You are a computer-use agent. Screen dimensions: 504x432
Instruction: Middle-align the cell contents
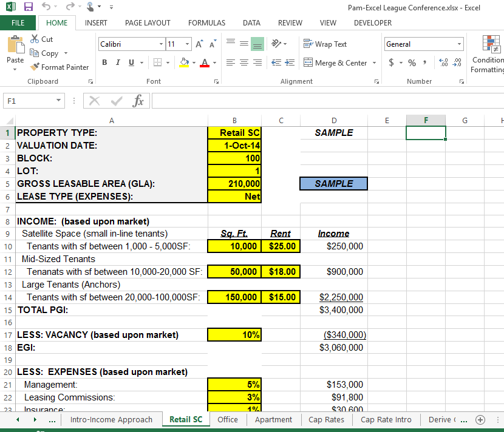pyautogui.click(x=244, y=44)
